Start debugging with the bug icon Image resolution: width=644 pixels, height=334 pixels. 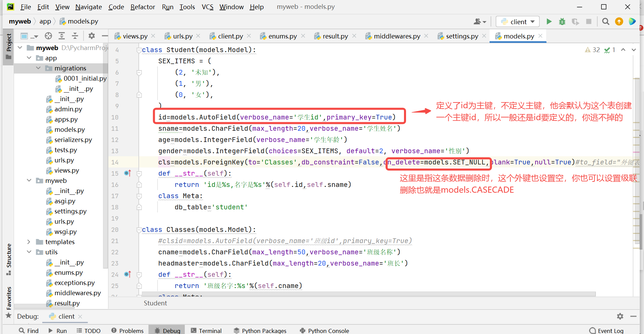tap(562, 21)
